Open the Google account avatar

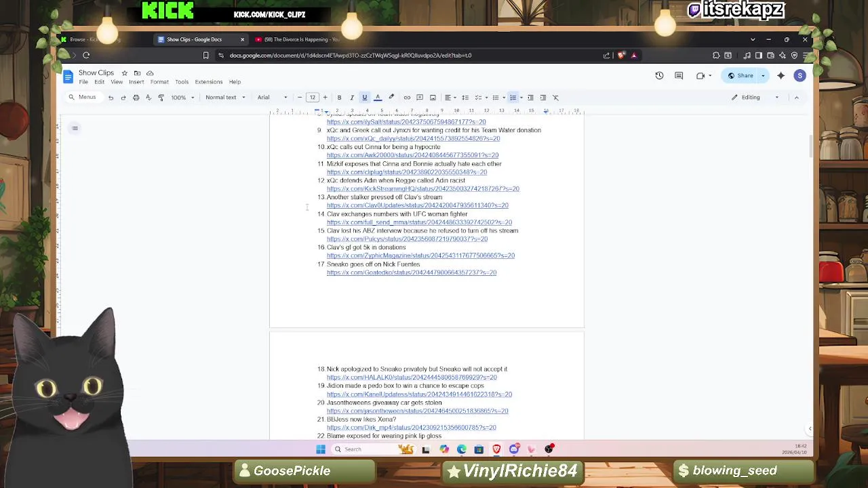click(800, 76)
